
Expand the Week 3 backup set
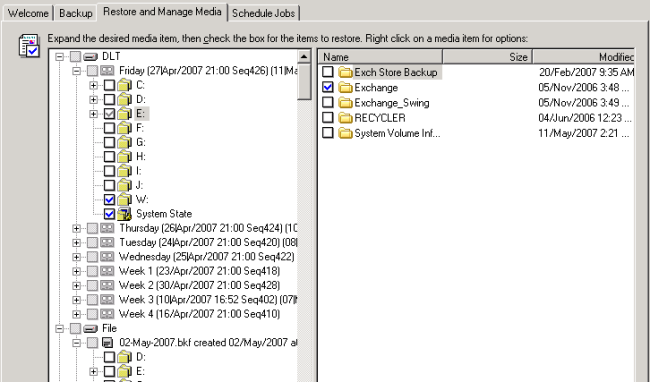pos(76,300)
